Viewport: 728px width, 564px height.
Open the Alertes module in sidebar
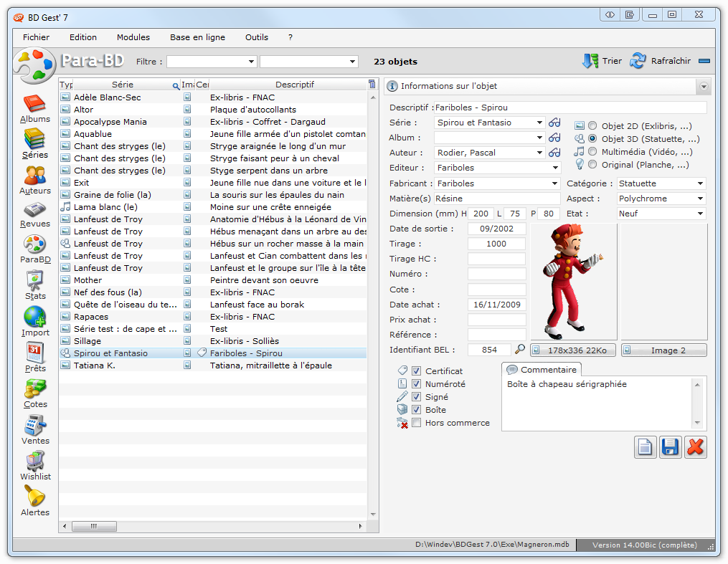(35, 501)
